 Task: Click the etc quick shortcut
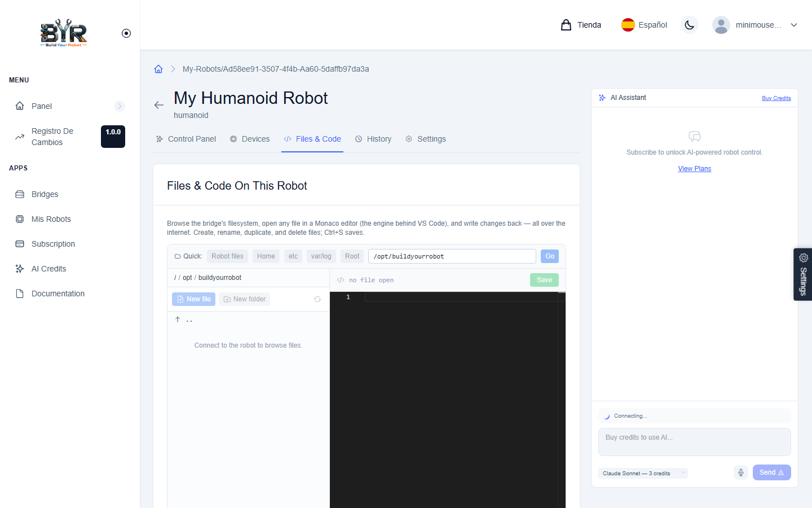click(293, 256)
